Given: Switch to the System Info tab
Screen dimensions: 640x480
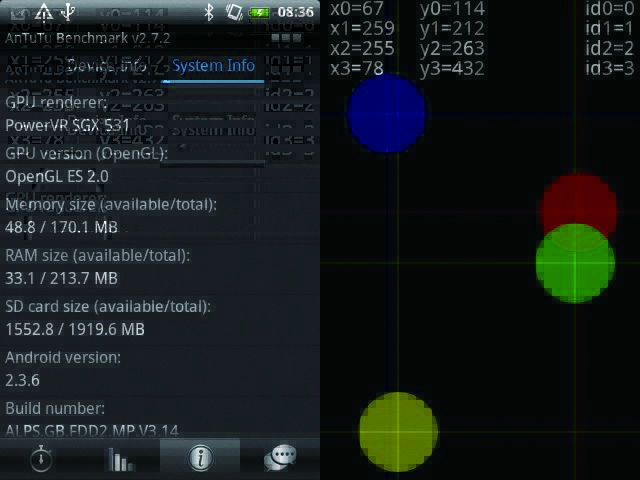Looking at the screenshot, I should (213, 66).
